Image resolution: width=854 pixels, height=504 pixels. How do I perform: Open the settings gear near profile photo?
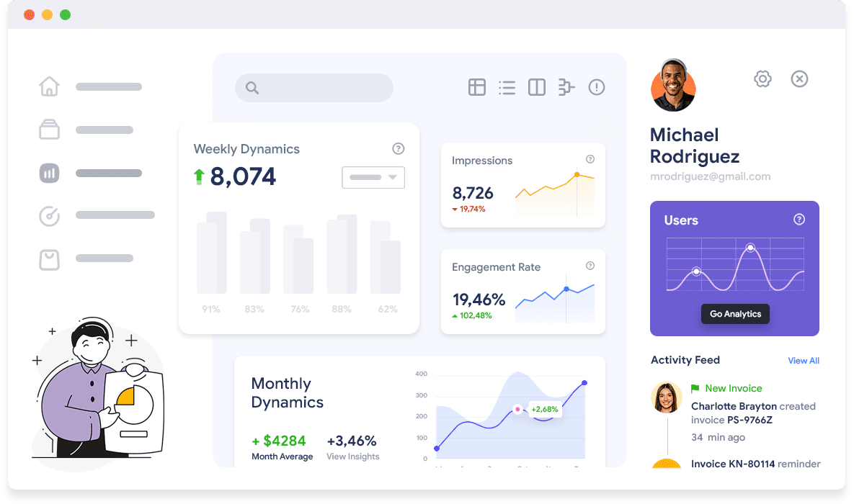pyautogui.click(x=762, y=78)
